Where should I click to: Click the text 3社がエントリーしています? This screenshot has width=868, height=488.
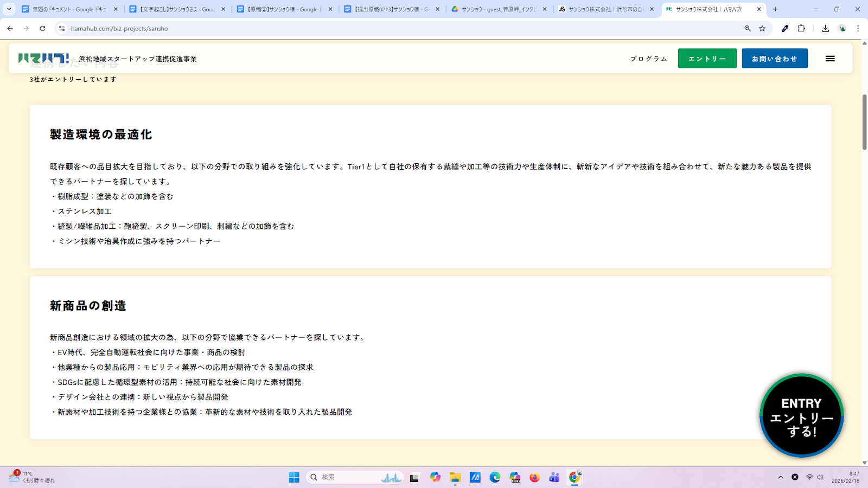tap(73, 79)
